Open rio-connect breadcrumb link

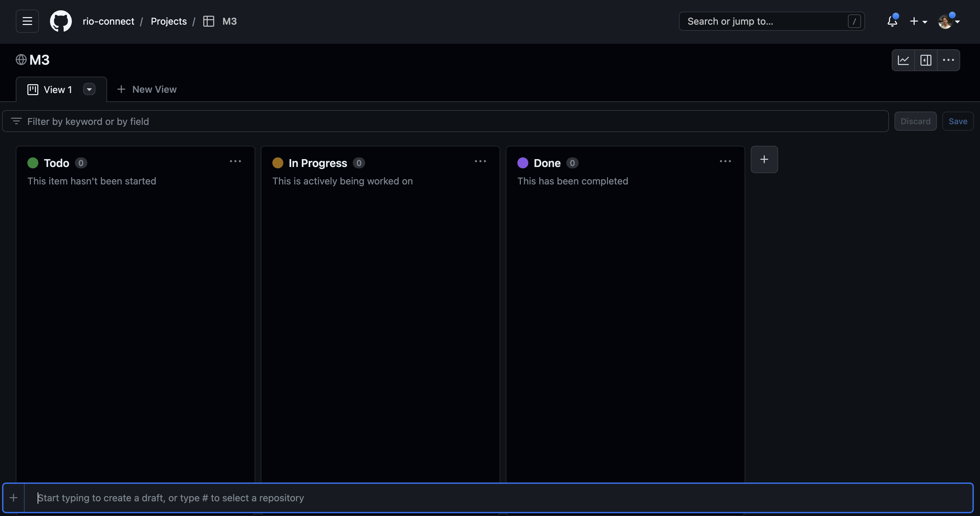108,21
